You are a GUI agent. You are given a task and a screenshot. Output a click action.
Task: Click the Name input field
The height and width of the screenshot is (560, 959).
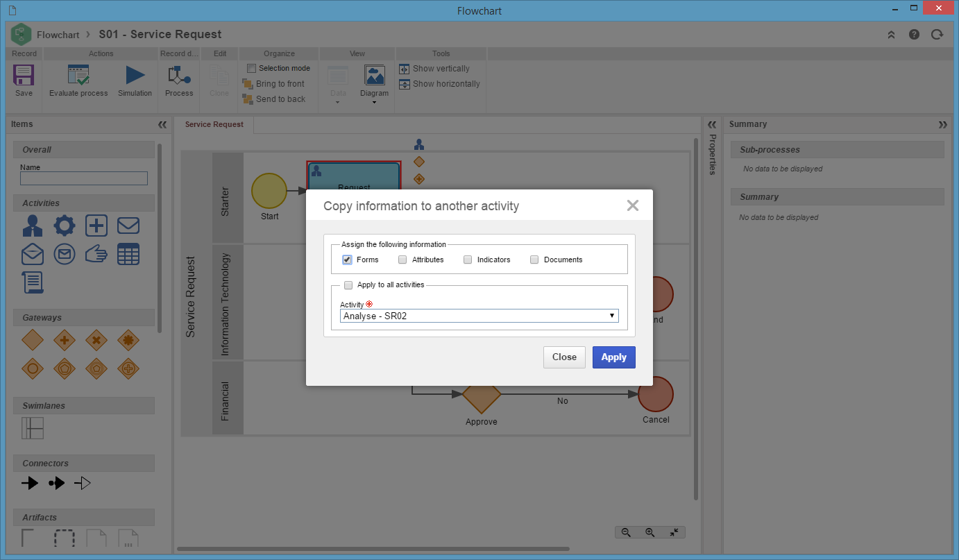pyautogui.click(x=84, y=178)
